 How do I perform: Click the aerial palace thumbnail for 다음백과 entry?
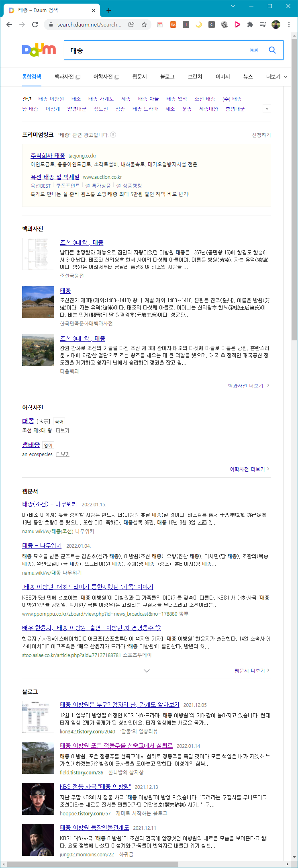(38, 350)
